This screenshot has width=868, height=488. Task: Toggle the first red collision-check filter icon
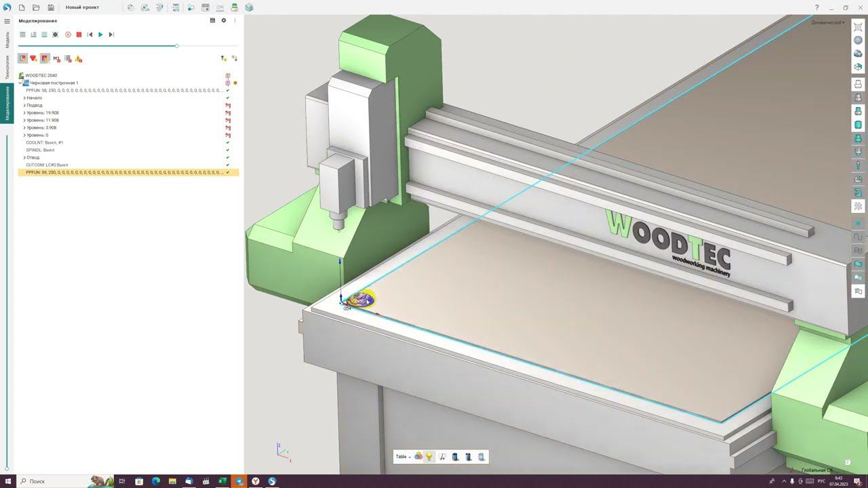click(x=22, y=59)
